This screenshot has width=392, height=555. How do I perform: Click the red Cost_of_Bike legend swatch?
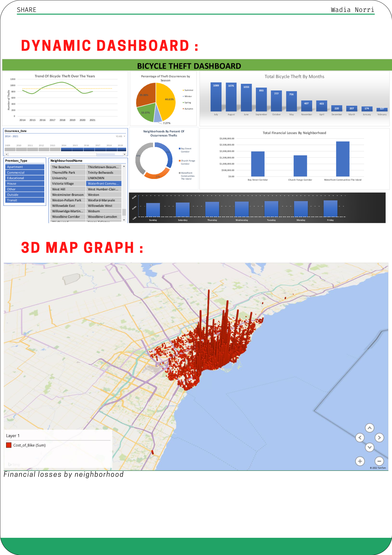pyautogui.click(x=9, y=445)
